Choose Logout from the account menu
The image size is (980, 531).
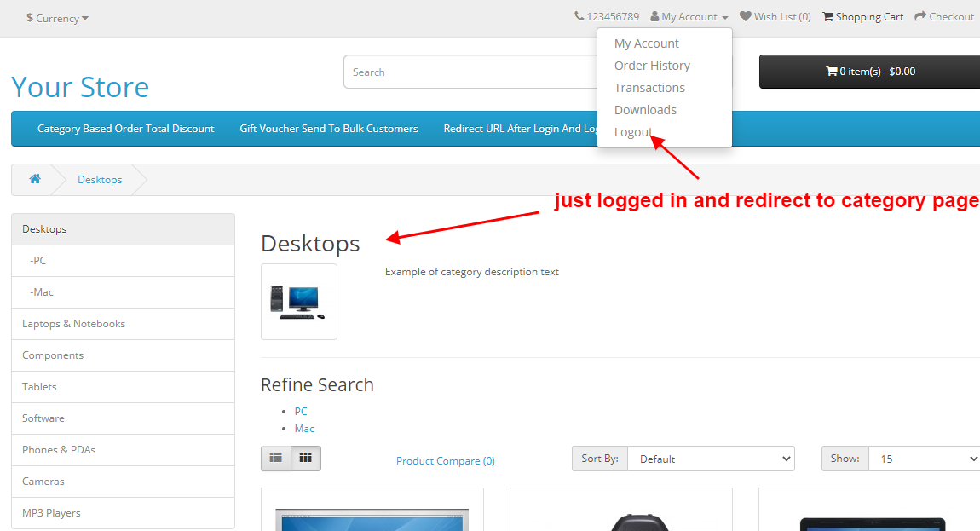pos(633,132)
